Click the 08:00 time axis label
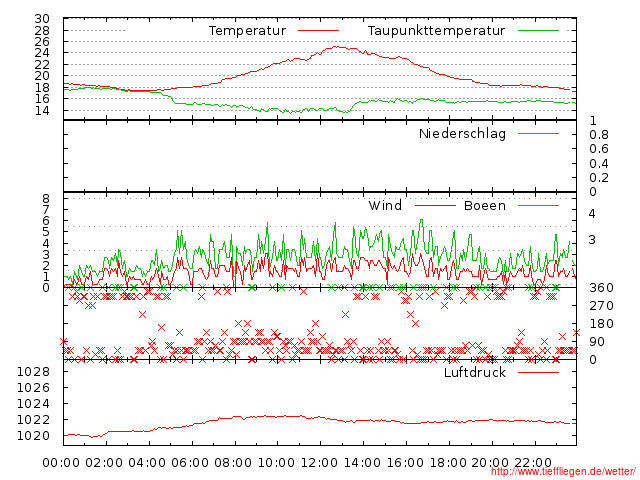Screen dimensions: 640x480 point(233,463)
